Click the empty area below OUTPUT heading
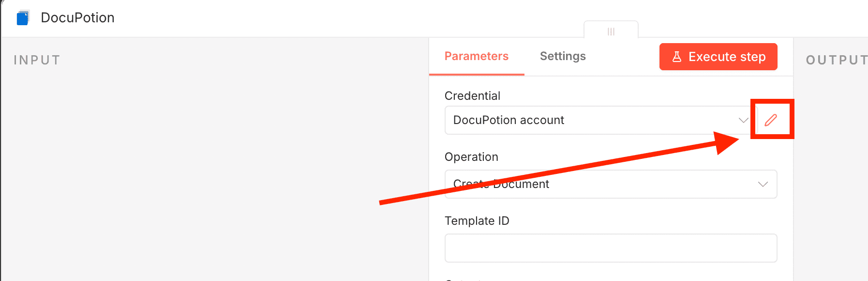Viewport: 868px width, 281px height. click(831, 170)
